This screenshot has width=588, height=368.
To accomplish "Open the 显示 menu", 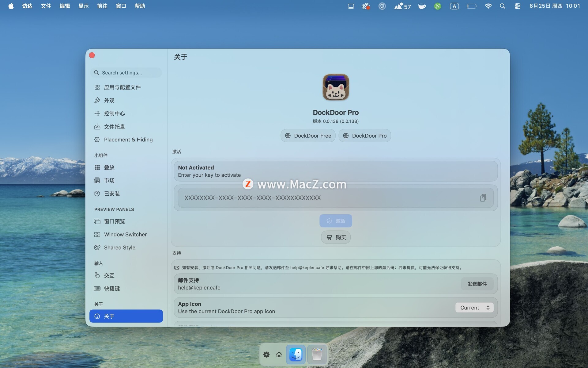I will [84, 6].
